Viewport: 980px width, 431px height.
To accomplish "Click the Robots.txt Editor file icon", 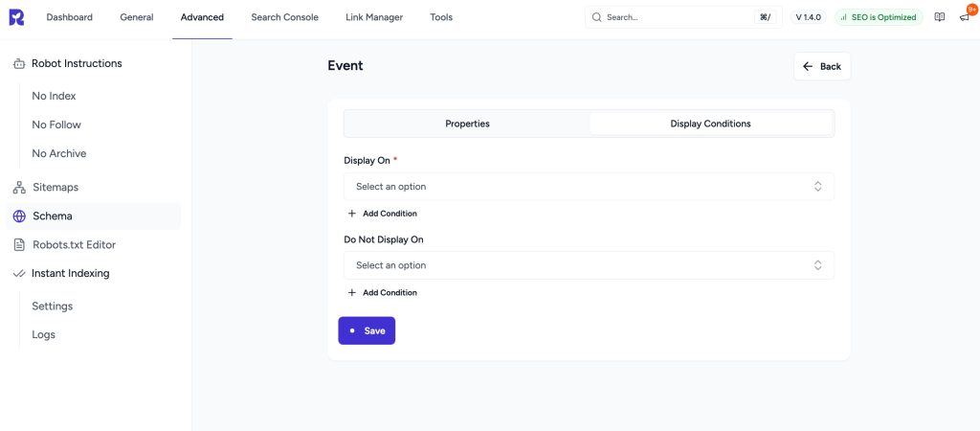I will coord(19,245).
